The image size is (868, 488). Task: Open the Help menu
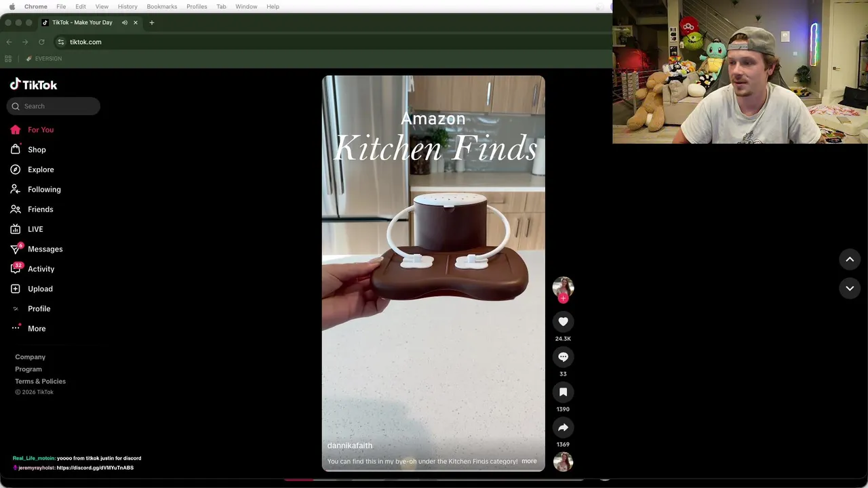point(273,6)
